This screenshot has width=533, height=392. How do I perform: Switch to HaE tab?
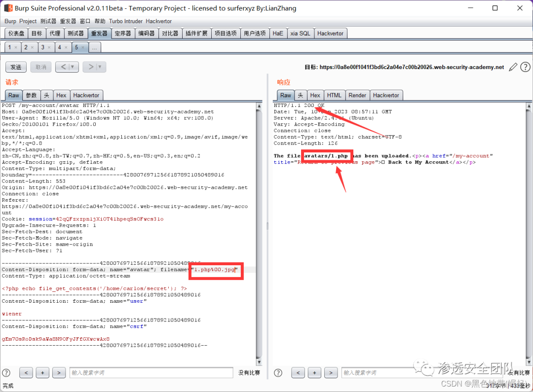(x=278, y=34)
